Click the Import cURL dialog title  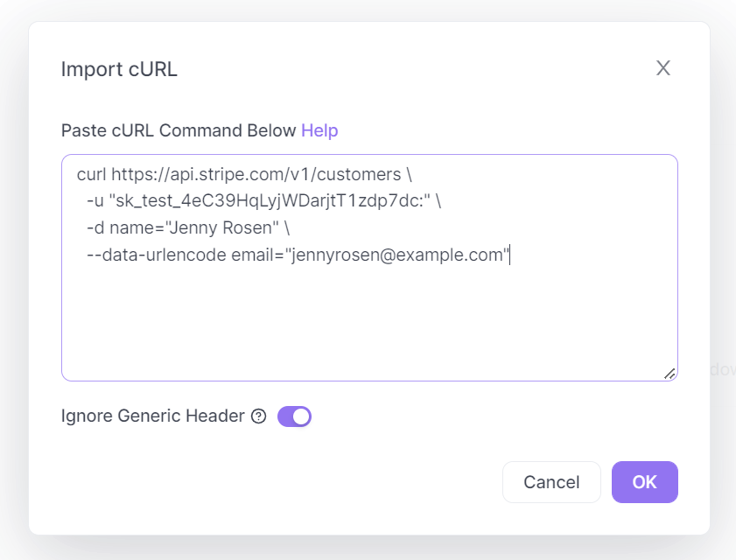[x=119, y=68]
